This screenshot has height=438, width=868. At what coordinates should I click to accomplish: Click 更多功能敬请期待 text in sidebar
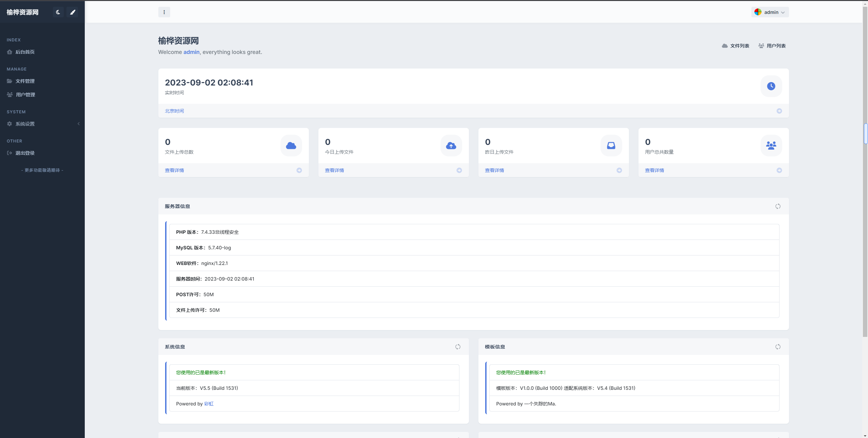click(x=42, y=170)
